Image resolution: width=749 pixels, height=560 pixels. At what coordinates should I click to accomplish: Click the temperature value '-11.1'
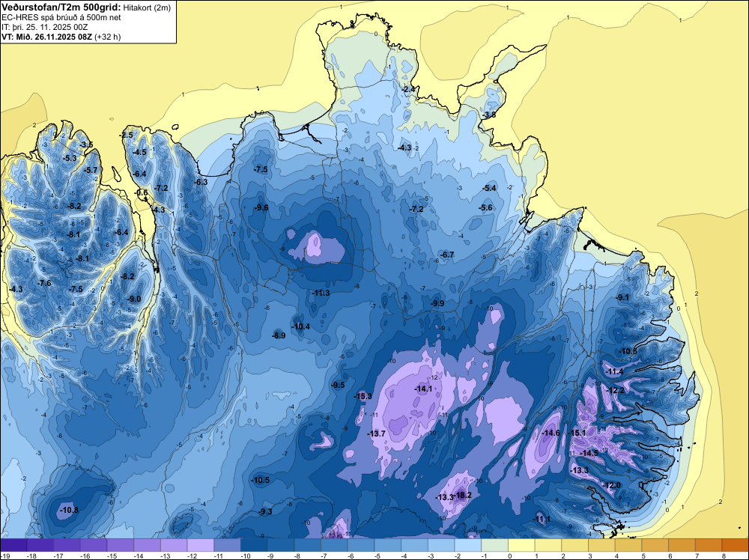(542, 520)
